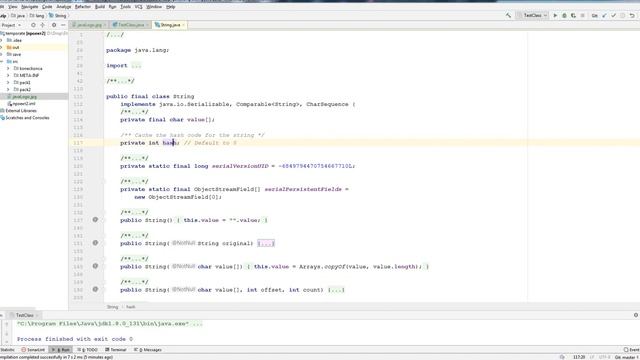Click the collapse all icon in Project panel

[42, 25]
